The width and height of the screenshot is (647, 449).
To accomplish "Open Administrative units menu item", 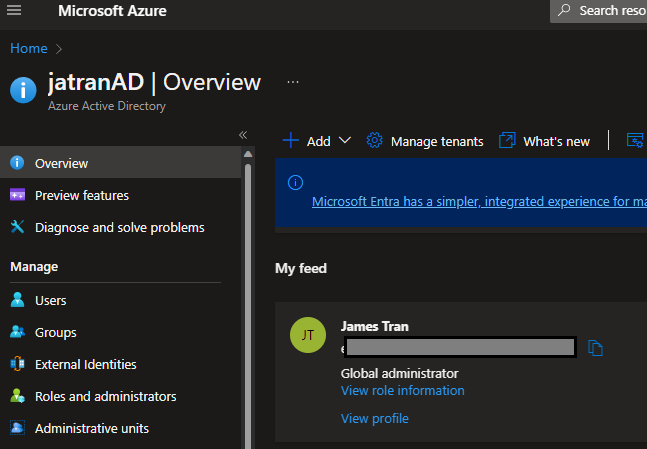I will (x=120, y=428).
